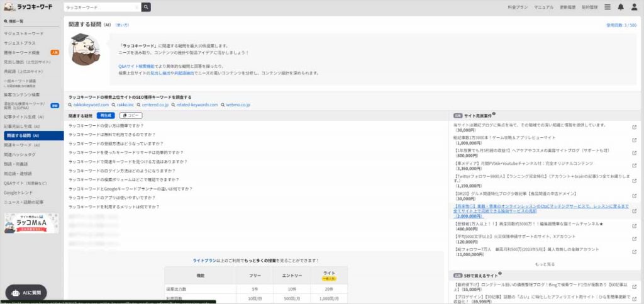This screenshot has height=304, width=644.
Task: Open the AIに質問 chat button
Action: 26,293
